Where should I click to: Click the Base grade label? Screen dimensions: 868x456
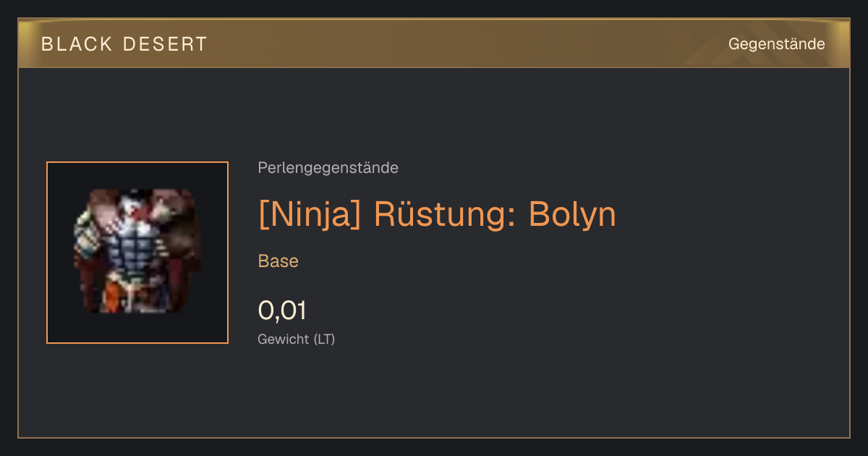278,261
